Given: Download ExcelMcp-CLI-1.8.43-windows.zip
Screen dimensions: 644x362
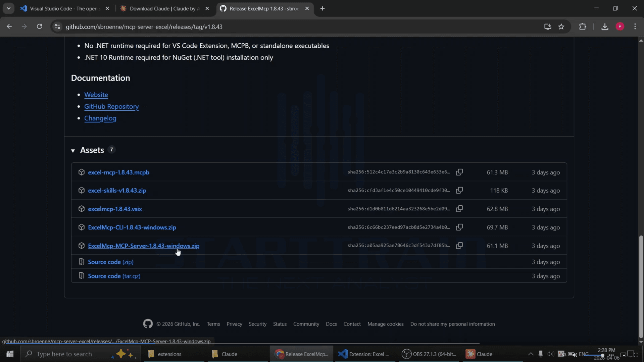Looking at the screenshot, I should (132, 227).
